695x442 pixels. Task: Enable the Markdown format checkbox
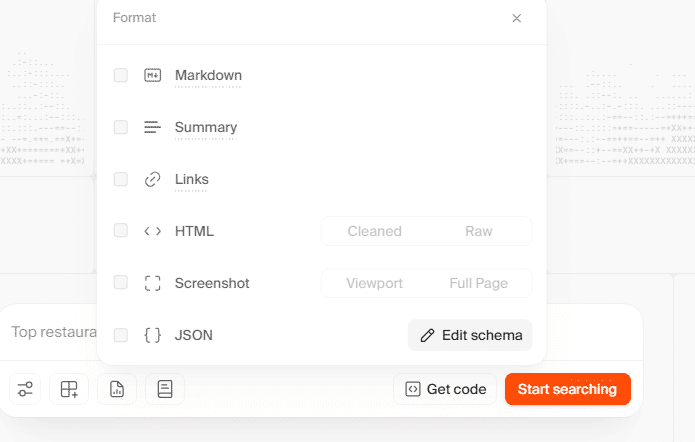point(121,75)
